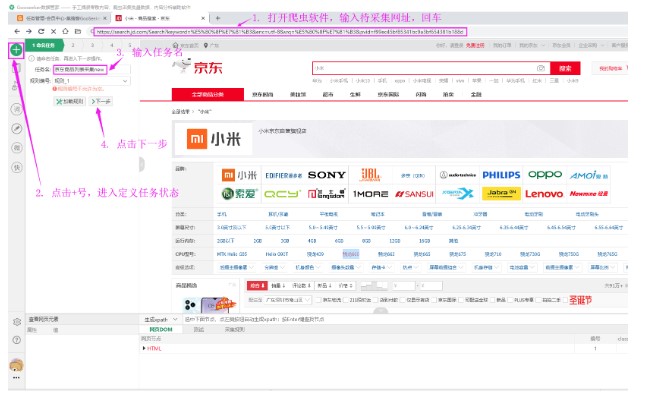Screen dimensions: 646x404
Task: Expand the HTML node in DOM tree
Action: [x=143, y=347]
